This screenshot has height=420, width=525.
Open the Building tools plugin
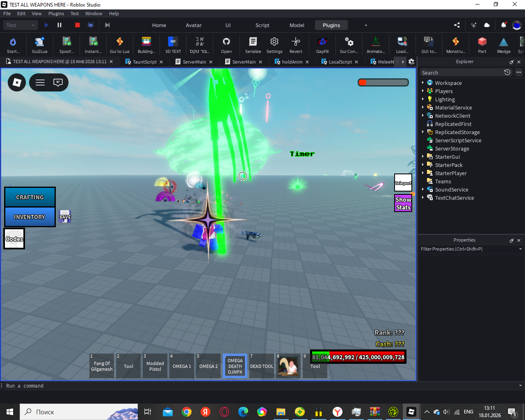146,45
